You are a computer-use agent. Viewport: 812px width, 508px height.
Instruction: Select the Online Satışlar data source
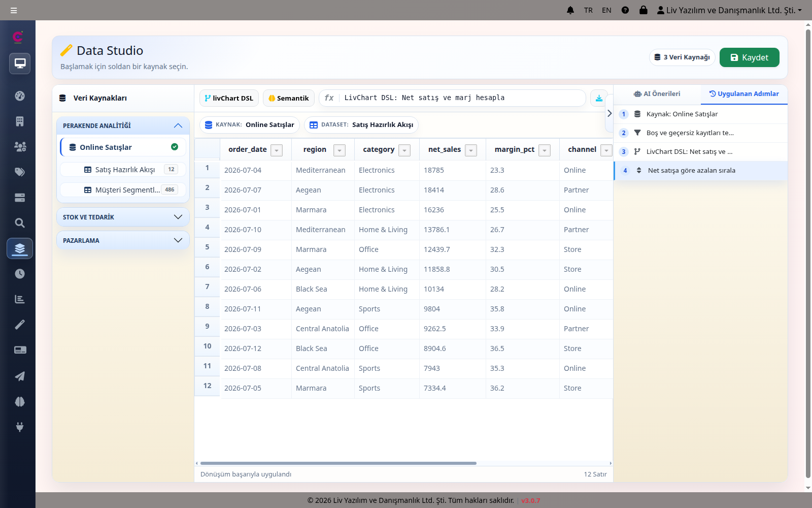123,147
